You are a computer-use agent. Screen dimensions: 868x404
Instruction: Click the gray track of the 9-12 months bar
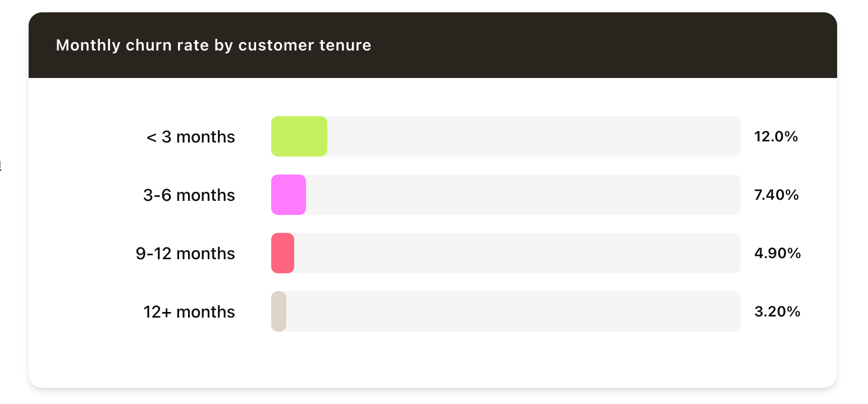[x=517, y=253]
